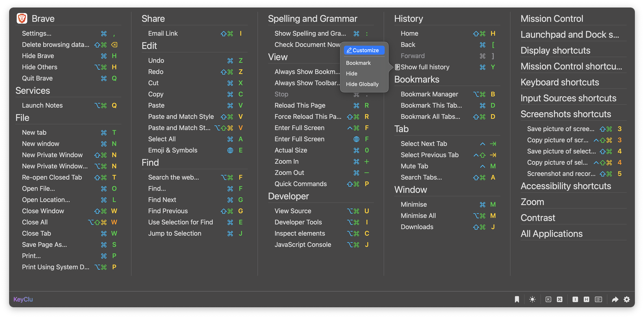
Task: Expand the Keyboard shortcuts group
Action: tap(560, 82)
